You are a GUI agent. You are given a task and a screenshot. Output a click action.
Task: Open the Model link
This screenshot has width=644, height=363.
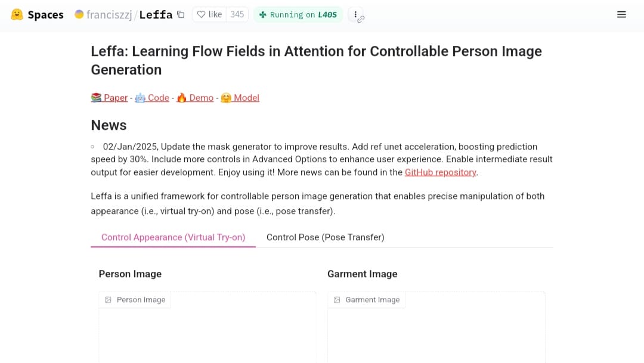tap(246, 98)
